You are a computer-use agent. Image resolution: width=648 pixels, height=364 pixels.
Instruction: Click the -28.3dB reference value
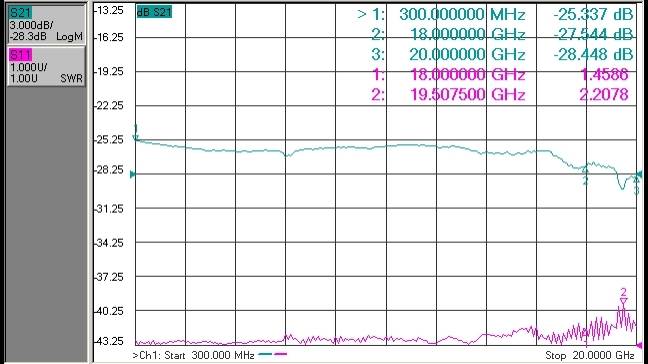click(28, 36)
